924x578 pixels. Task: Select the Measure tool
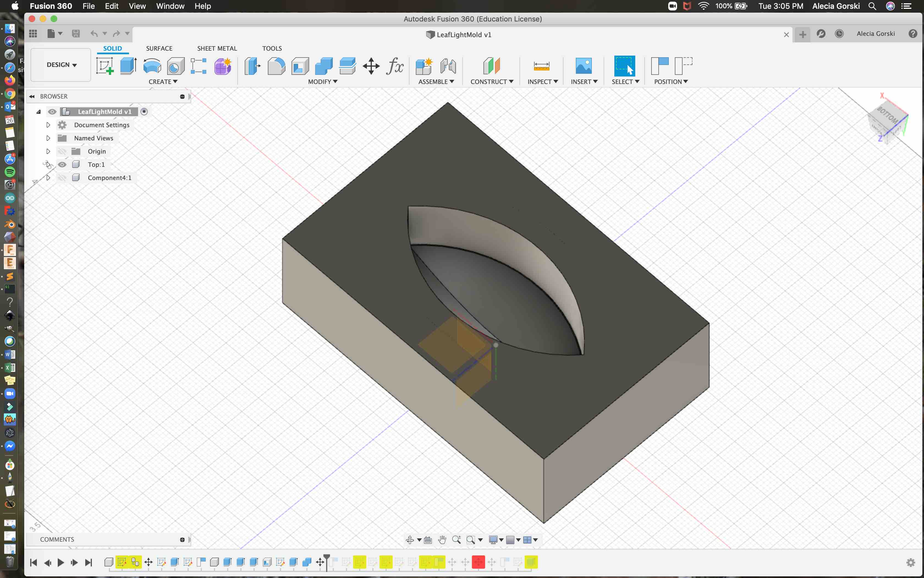(541, 66)
